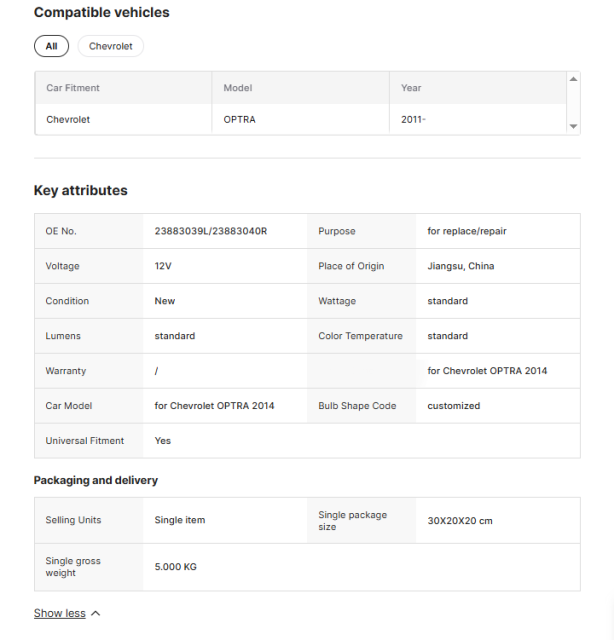Click the single package size 30X20X20 cm

click(x=460, y=521)
